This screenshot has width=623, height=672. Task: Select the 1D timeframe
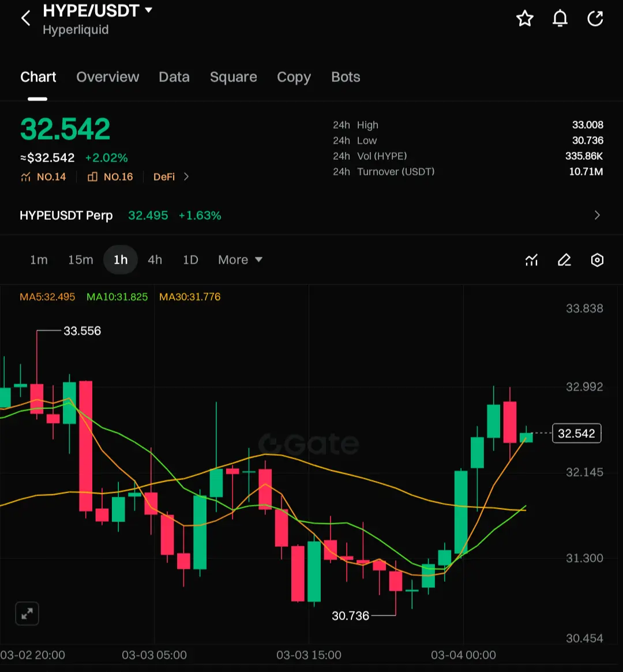coord(190,260)
